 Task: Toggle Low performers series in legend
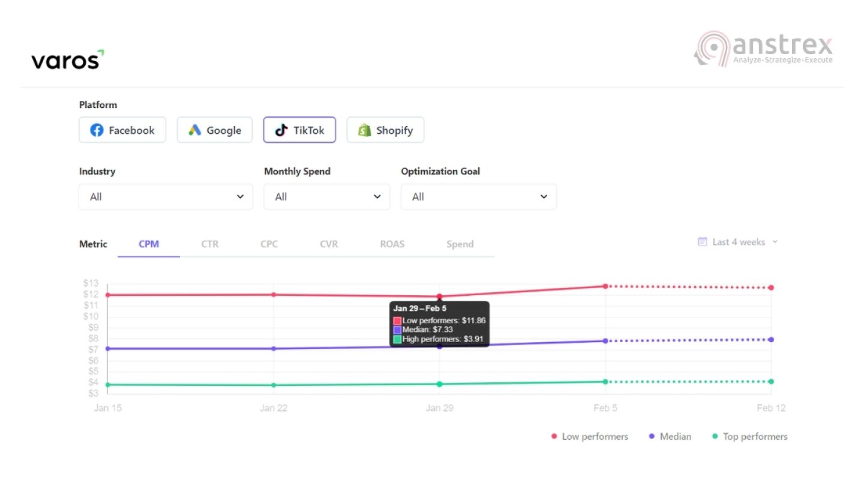click(589, 437)
